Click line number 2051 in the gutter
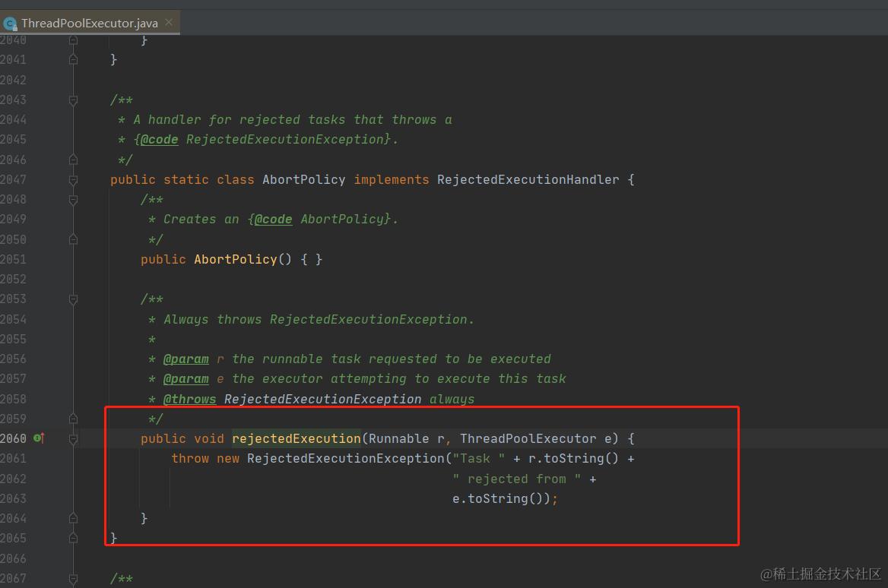The image size is (888, 588). coord(13,259)
